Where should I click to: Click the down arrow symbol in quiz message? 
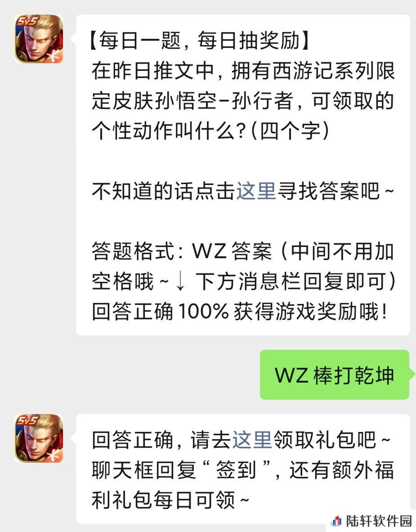180,282
